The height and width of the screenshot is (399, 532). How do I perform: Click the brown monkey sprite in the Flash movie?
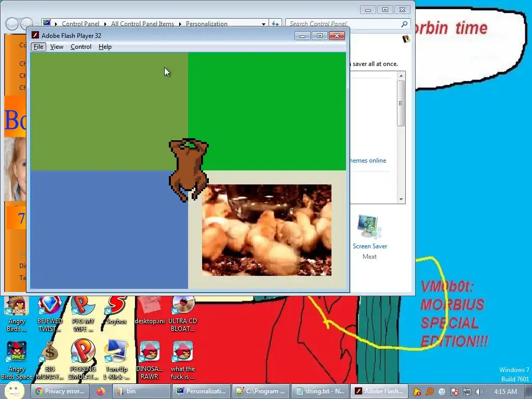coord(189,170)
